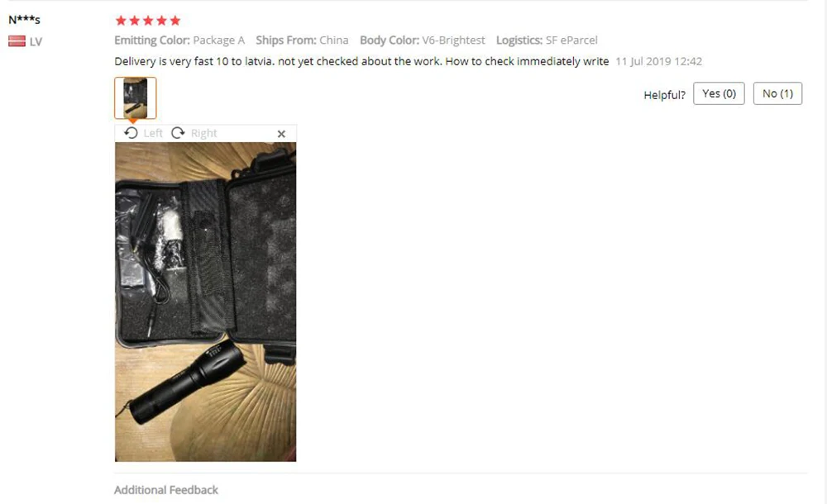Click the enlarged flashlight photo
The height and width of the screenshot is (504, 827).
pyautogui.click(x=206, y=302)
